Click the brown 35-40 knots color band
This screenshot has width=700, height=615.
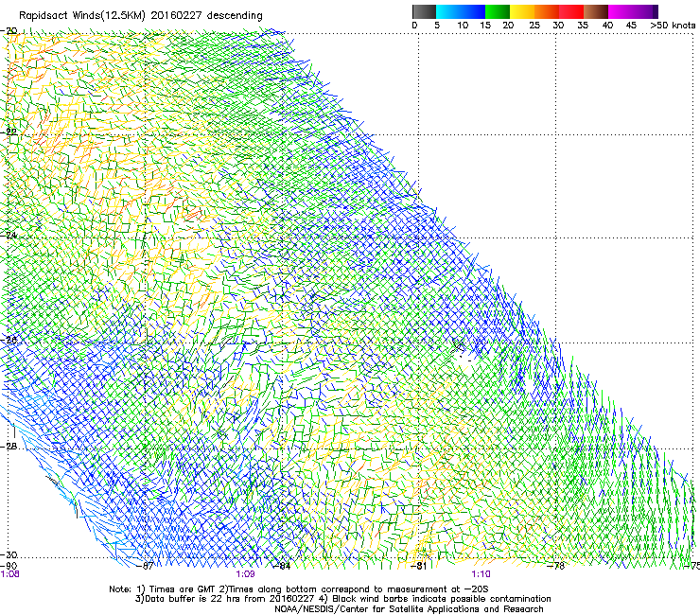point(596,11)
